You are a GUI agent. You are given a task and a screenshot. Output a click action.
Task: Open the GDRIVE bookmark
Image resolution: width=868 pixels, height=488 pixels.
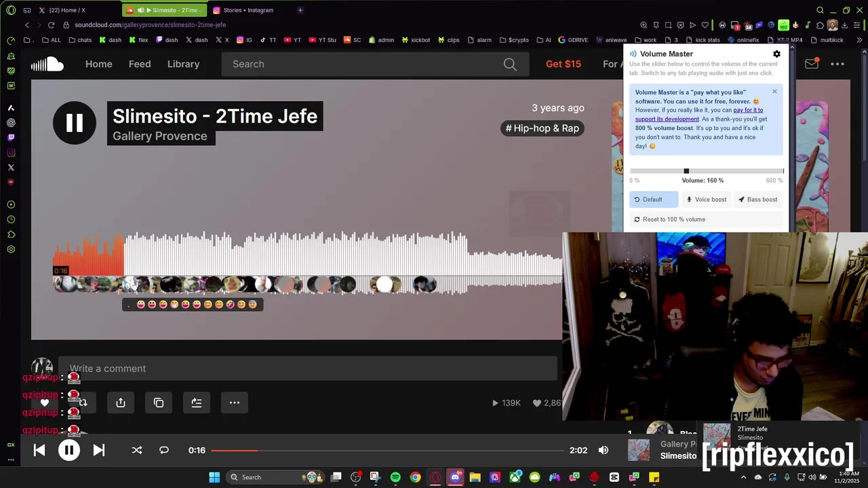573,40
